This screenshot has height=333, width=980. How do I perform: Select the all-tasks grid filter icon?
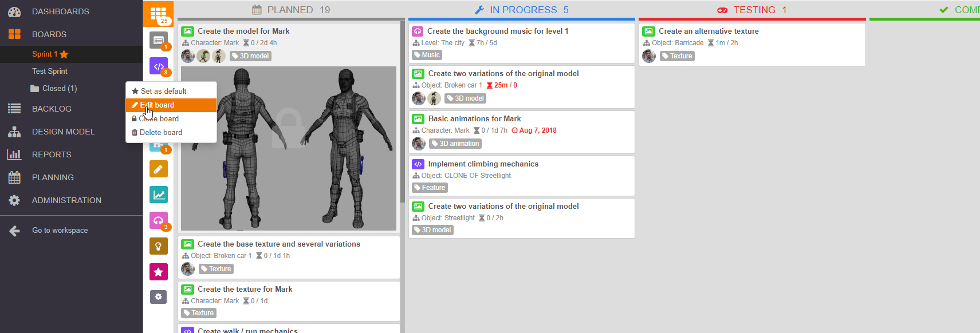(x=158, y=13)
